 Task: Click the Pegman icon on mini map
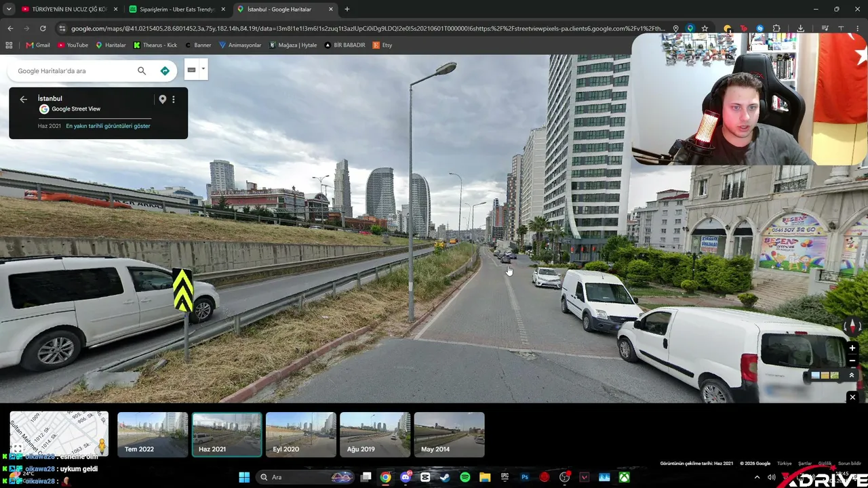[102, 447]
